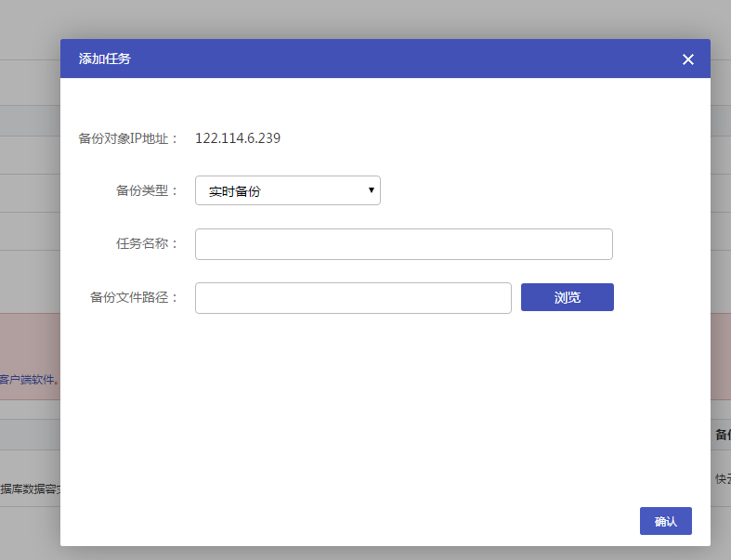The height and width of the screenshot is (560, 731).
Task: Click the 备份对象IP地址 label
Action: click(x=128, y=139)
